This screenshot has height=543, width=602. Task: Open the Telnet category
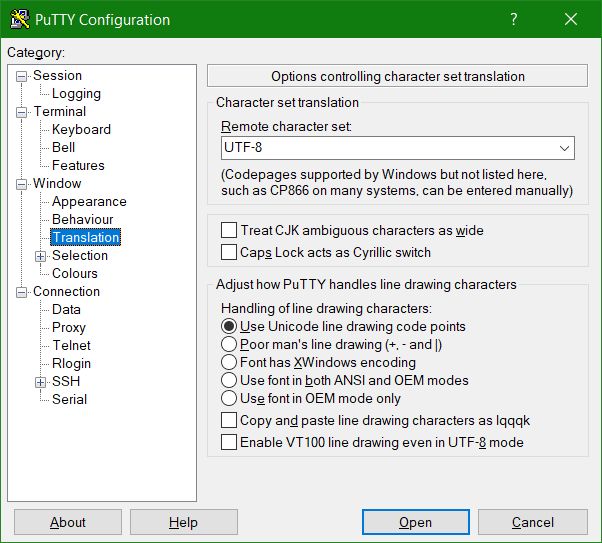pyautogui.click(x=71, y=346)
